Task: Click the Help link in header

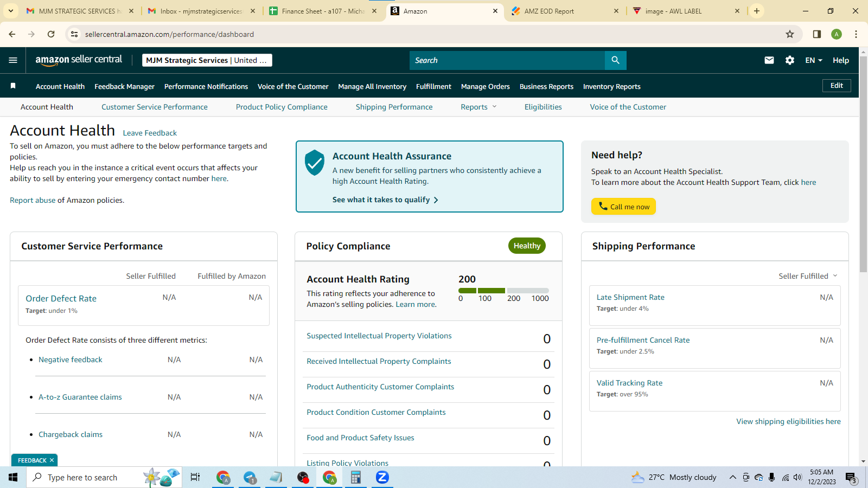Action: pyautogui.click(x=841, y=60)
